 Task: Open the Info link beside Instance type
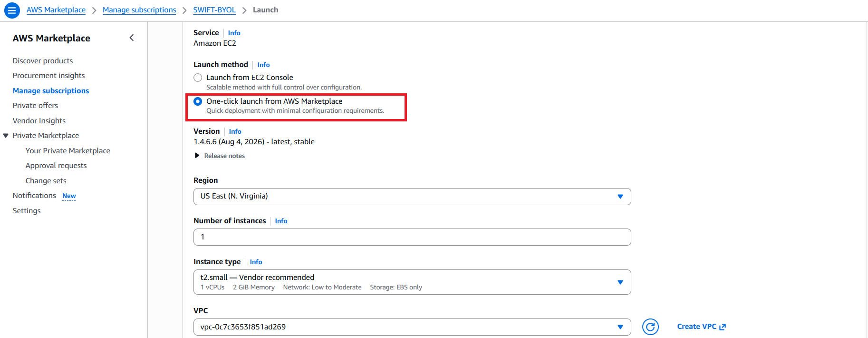256,262
